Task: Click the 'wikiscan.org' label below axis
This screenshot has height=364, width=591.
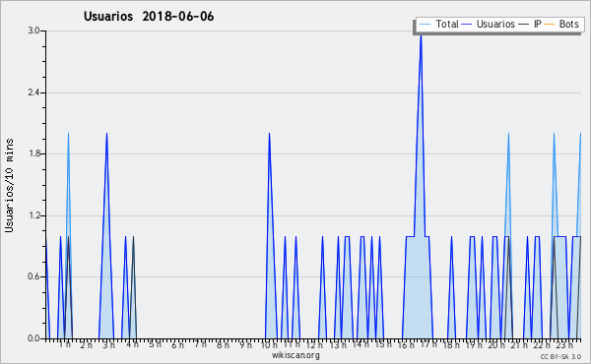Action: (295, 355)
